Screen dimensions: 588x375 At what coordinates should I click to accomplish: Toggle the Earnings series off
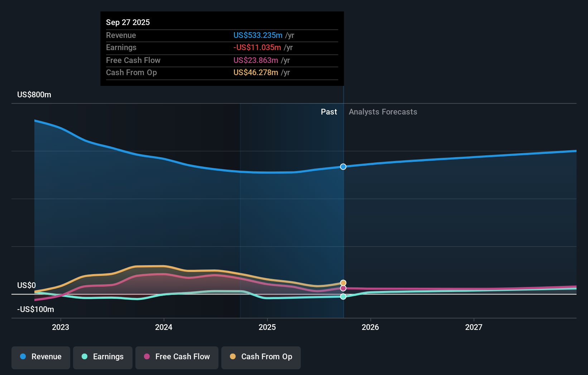pos(102,357)
